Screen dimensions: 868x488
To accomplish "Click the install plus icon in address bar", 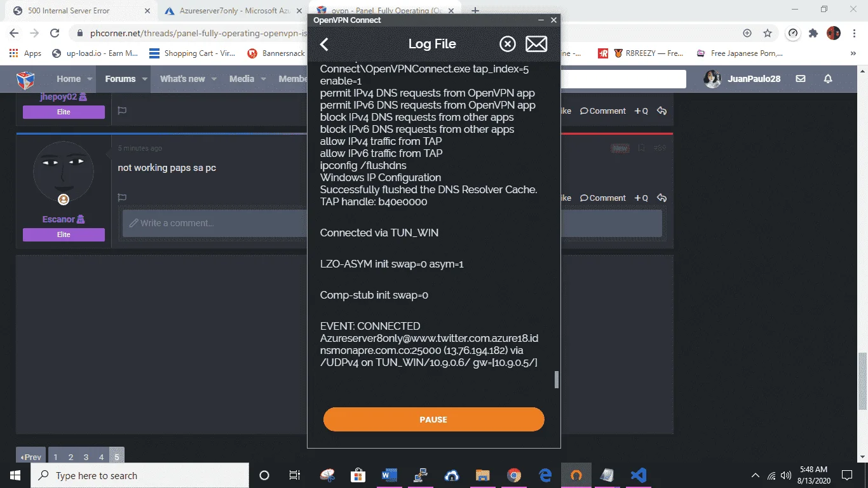I will pyautogui.click(x=747, y=33).
